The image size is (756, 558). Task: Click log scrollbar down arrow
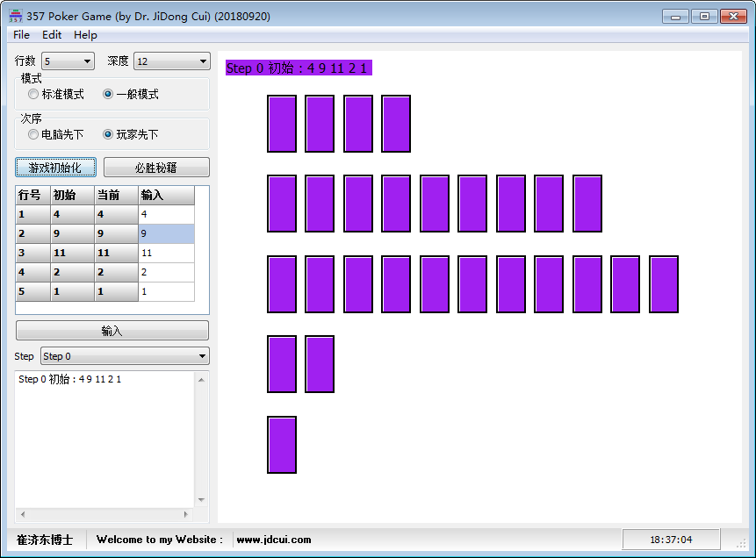pyautogui.click(x=202, y=500)
